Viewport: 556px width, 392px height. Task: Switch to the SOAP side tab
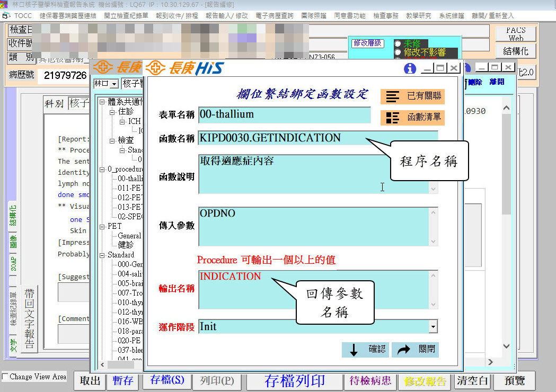(x=14, y=262)
